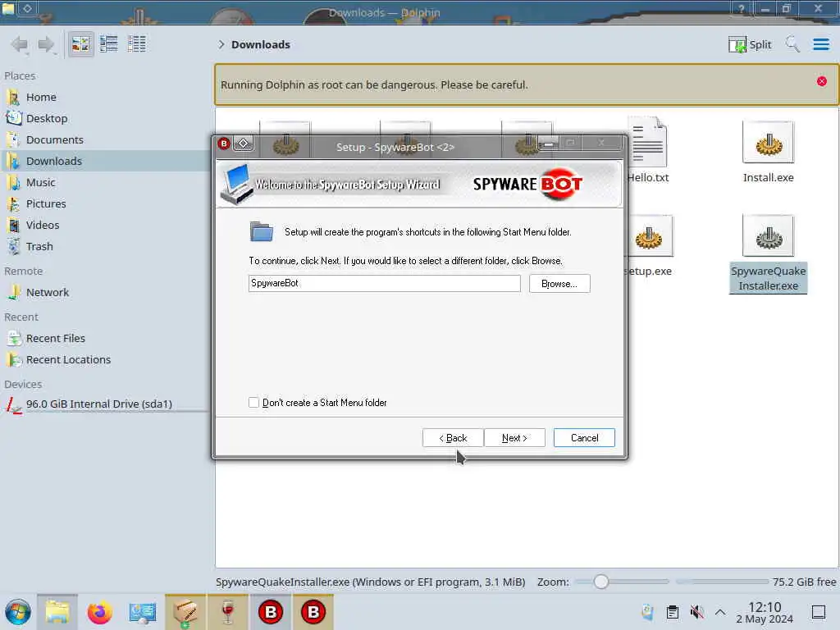Click show desktop tray button
Viewport: 840px width, 630px height.
[818, 612]
